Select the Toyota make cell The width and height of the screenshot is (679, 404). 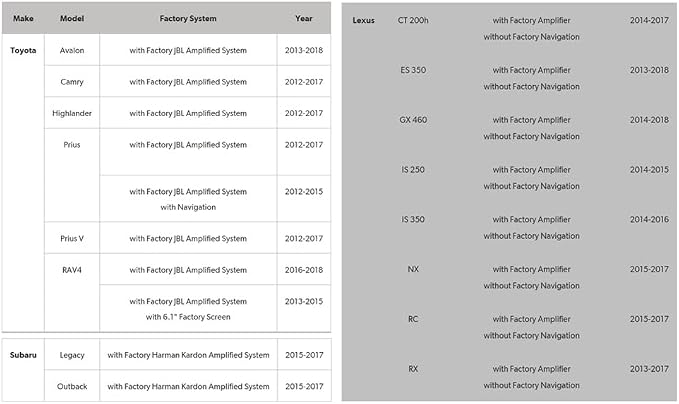23,50
